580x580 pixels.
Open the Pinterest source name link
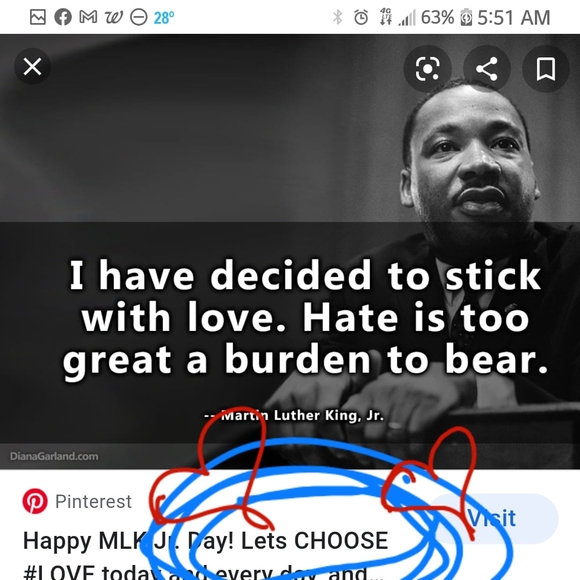(x=93, y=502)
